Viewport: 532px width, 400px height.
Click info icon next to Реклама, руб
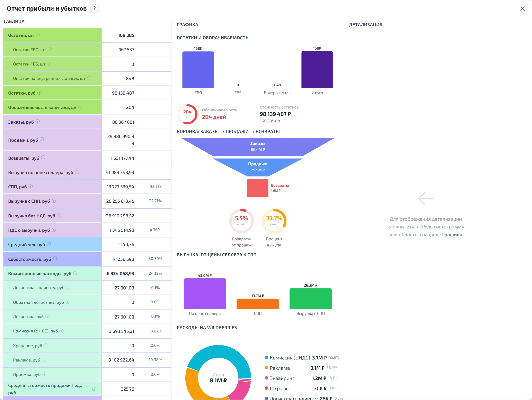tap(44, 360)
